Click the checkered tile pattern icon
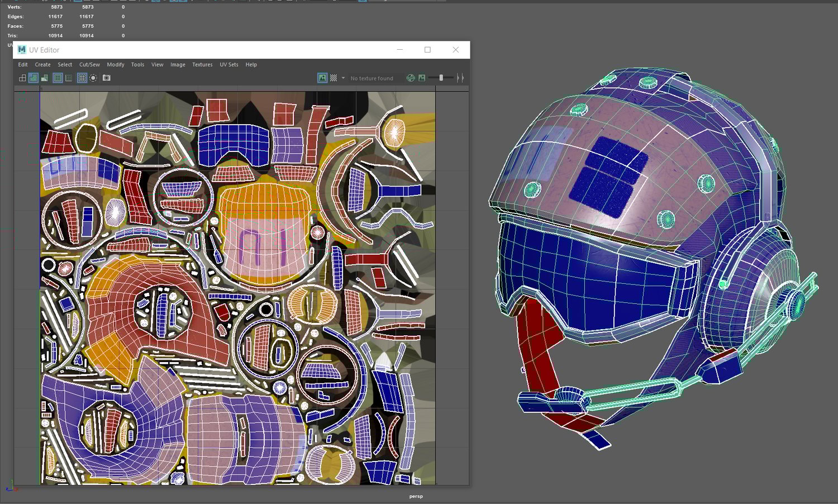Screen dimensions: 838x504 (x=334, y=78)
